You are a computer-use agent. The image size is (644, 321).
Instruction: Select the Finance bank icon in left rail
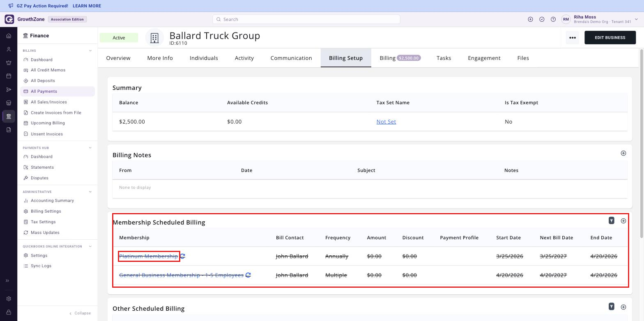[x=9, y=116]
